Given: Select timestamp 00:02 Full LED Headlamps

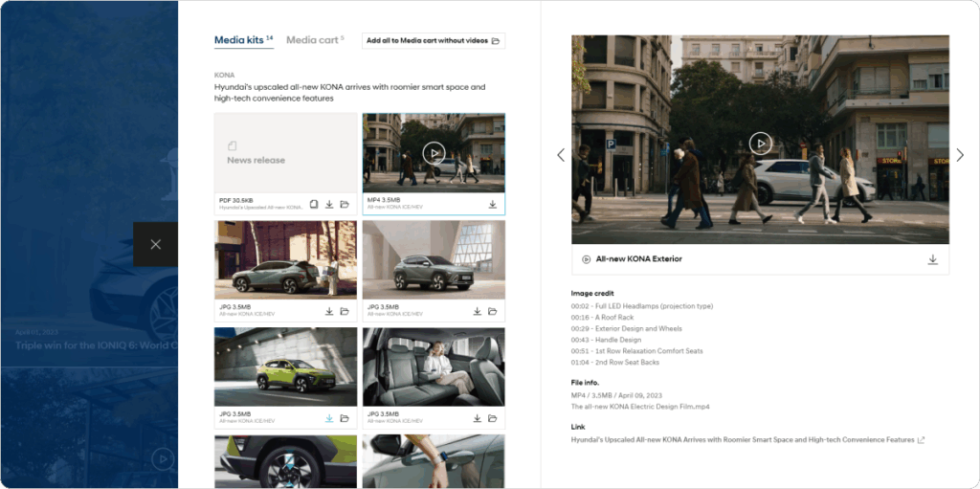Looking at the screenshot, I should pyautogui.click(x=642, y=306).
